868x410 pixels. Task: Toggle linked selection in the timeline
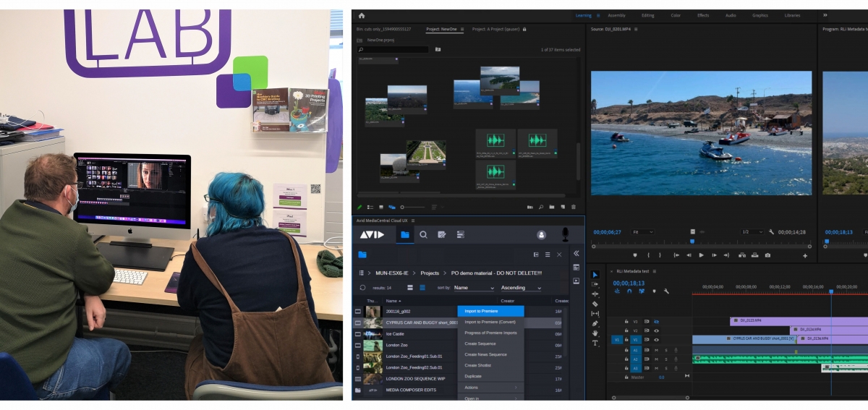tap(642, 291)
